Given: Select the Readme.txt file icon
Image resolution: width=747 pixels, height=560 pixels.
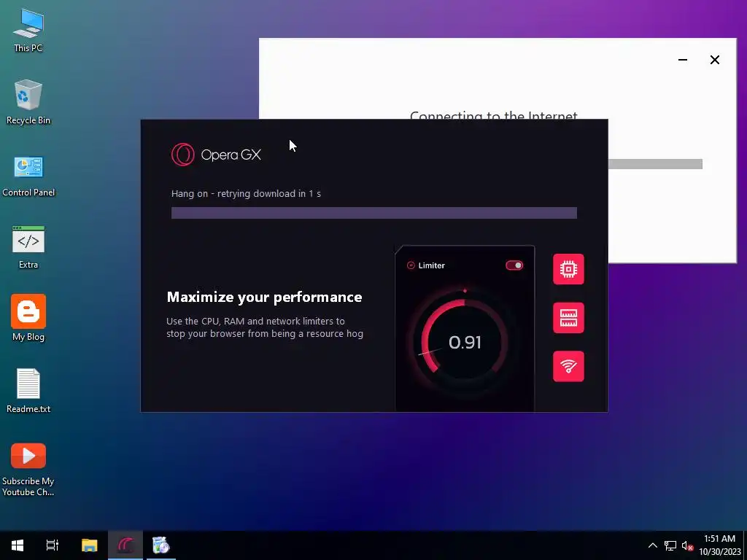Looking at the screenshot, I should pos(28,391).
